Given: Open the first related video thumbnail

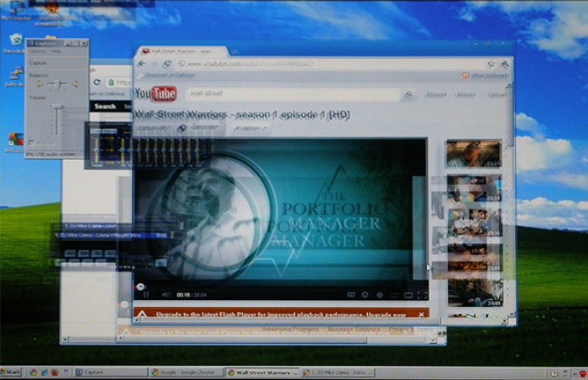Looking at the screenshot, I should coord(474,154).
